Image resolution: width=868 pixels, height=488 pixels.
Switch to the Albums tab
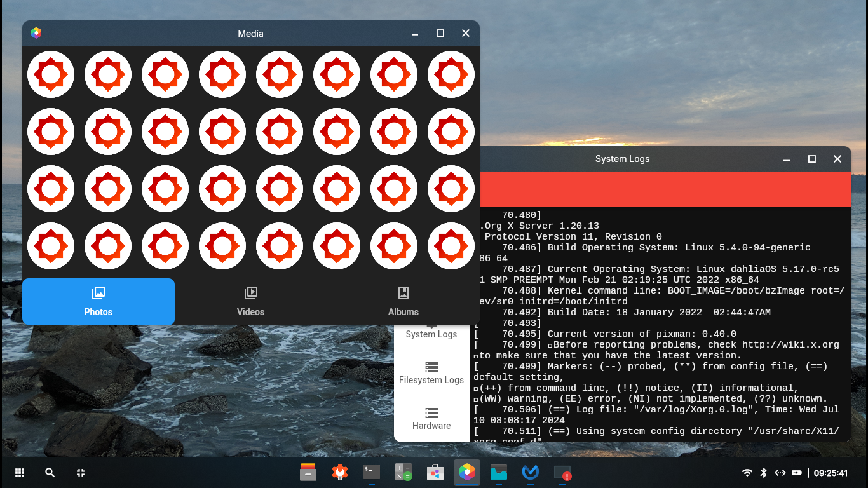pyautogui.click(x=403, y=301)
